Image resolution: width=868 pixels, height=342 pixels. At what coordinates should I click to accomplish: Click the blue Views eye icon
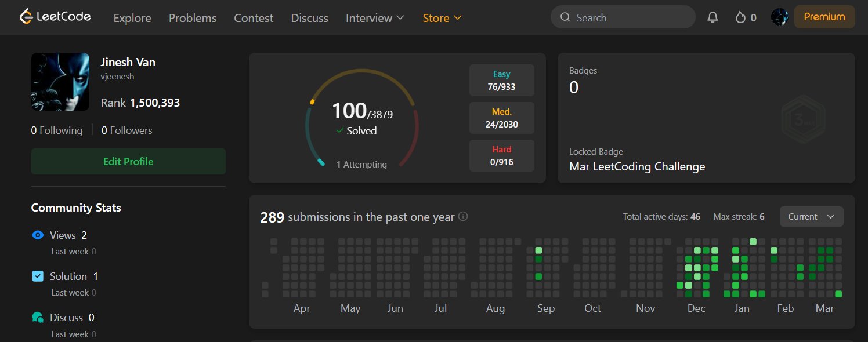pos(38,235)
